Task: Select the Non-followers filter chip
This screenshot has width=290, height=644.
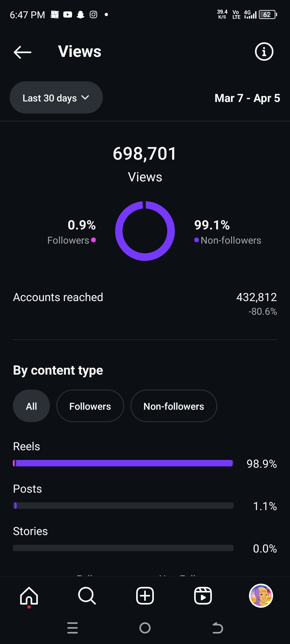Action: (x=174, y=406)
